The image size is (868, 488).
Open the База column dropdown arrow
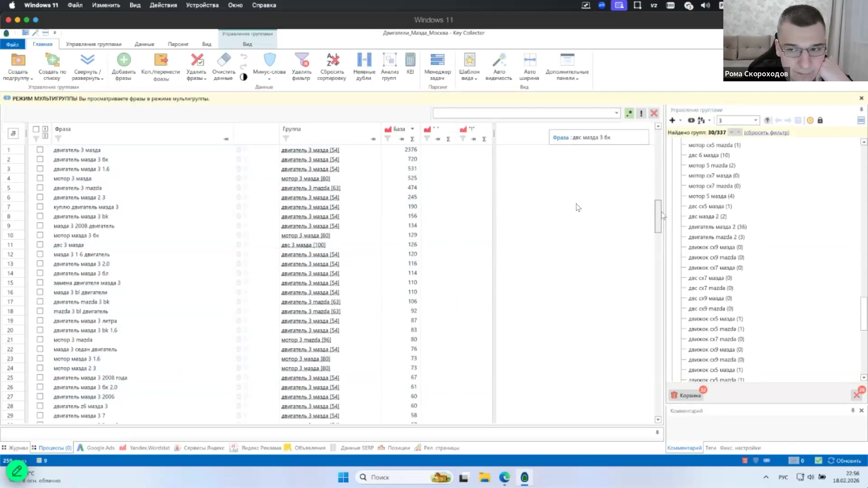pyautogui.click(x=412, y=129)
